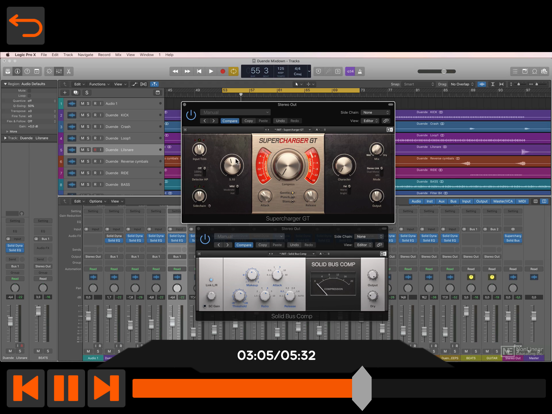552x414 pixels.
Task: Click the Editors scissors button in control bar
Action: point(69,71)
